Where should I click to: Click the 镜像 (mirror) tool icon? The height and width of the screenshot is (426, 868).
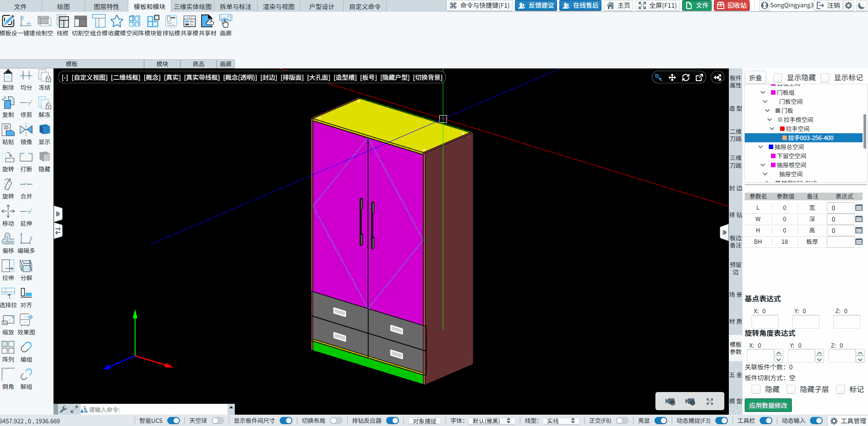point(26,130)
